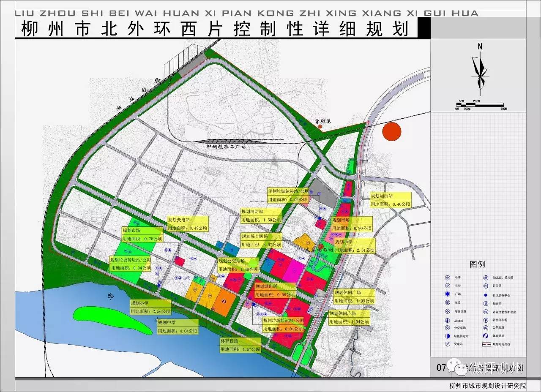Click the 规划派出所 0.56公顷 label
This screenshot has width=541, height=392.
(x=274, y=290)
